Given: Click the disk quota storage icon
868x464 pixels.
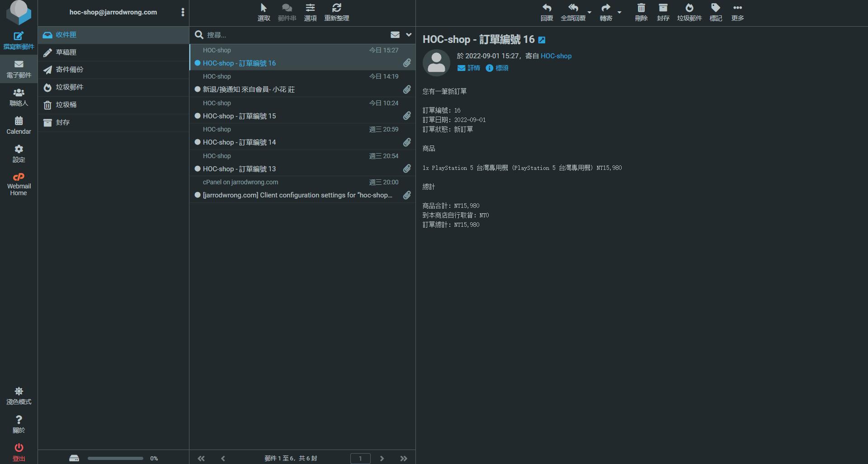Looking at the screenshot, I should coord(74,458).
